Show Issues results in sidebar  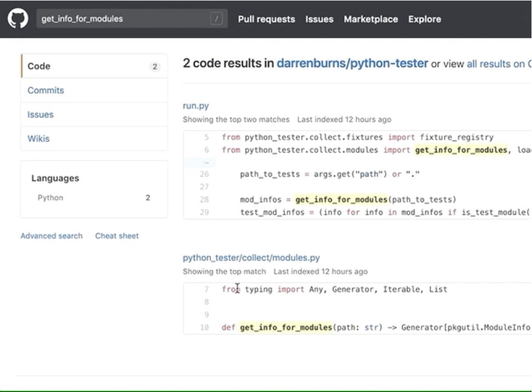click(x=41, y=115)
